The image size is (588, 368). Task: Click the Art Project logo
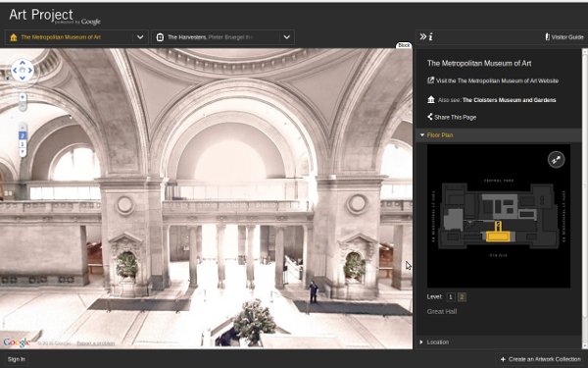[x=54, y=17]
